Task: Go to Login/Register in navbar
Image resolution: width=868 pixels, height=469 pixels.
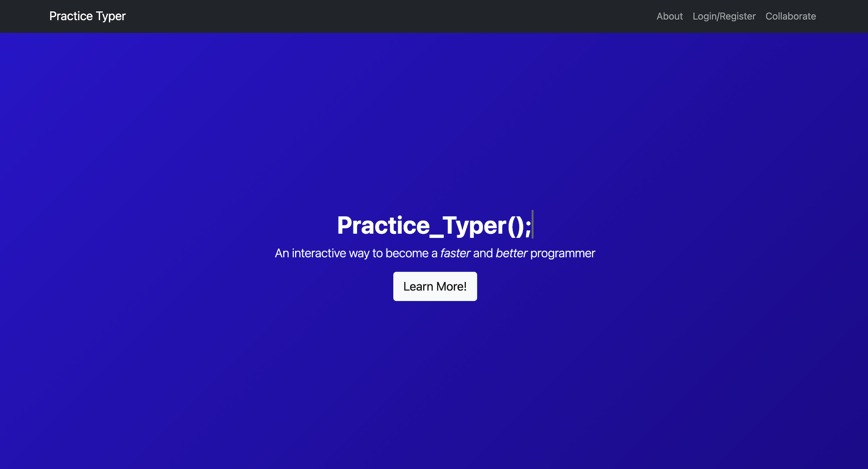Action: click(x=724, y=16)
